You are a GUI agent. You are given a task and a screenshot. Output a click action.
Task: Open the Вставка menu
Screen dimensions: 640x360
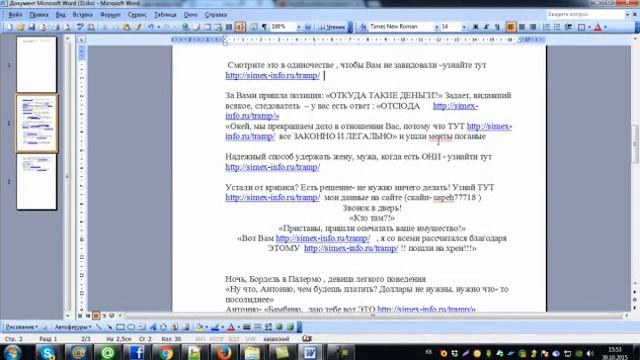point(82,15)
